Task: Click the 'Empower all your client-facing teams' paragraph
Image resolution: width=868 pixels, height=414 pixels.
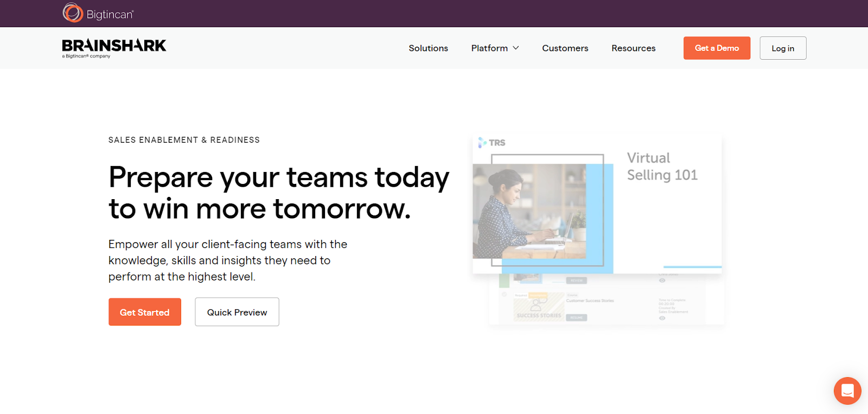Action: tap(228, 260)
